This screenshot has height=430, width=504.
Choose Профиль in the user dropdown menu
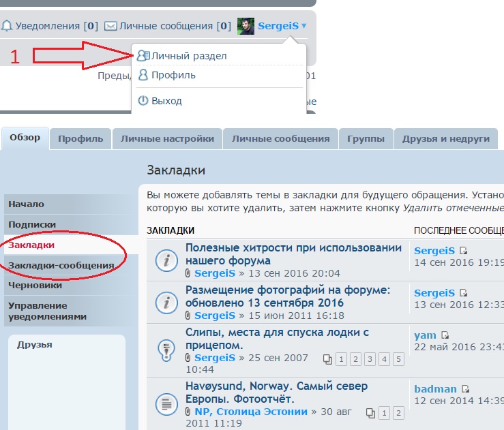pyautogui.click(x=173, y=75)
